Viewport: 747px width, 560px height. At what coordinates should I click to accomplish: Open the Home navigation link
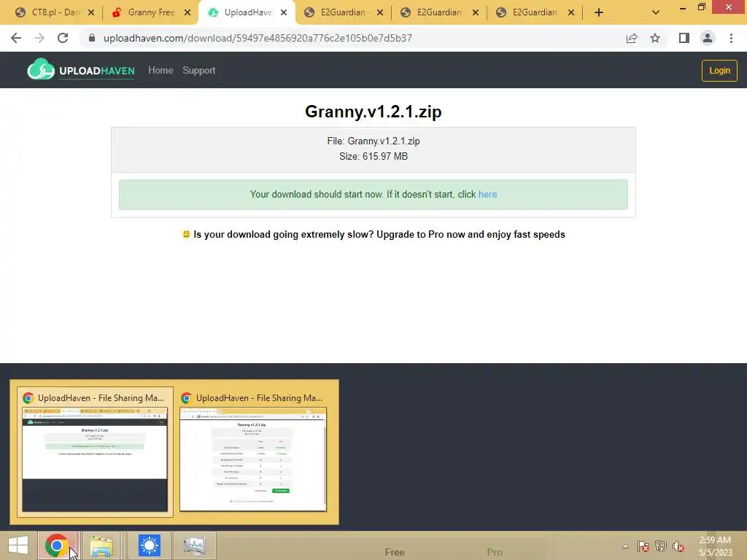pyautogui.click(x=160, y=71)
